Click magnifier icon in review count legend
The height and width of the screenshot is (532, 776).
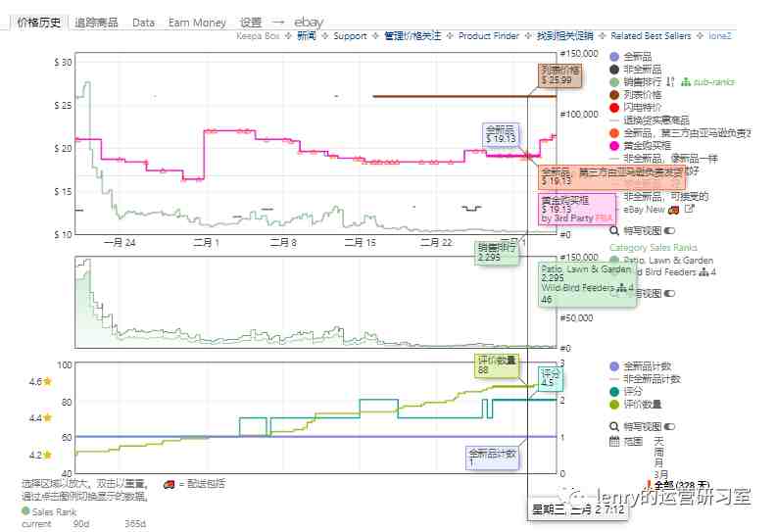click(614, 426)
